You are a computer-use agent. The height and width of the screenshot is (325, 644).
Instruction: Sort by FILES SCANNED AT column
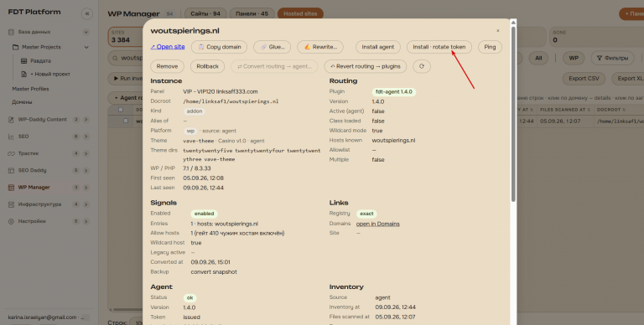564,110
